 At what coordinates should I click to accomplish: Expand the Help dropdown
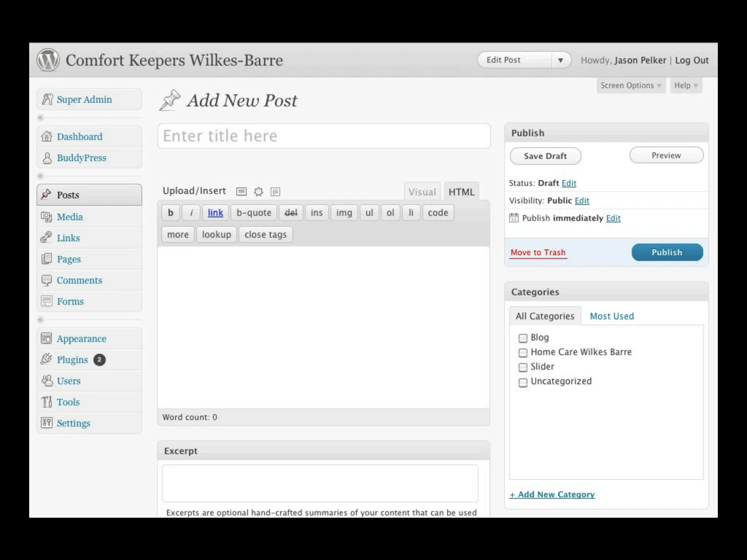click(x=685, y=85)
